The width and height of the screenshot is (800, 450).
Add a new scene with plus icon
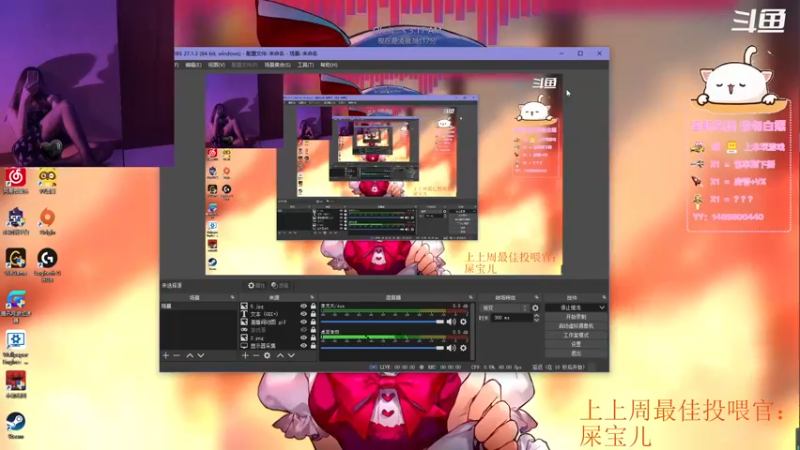165,355
